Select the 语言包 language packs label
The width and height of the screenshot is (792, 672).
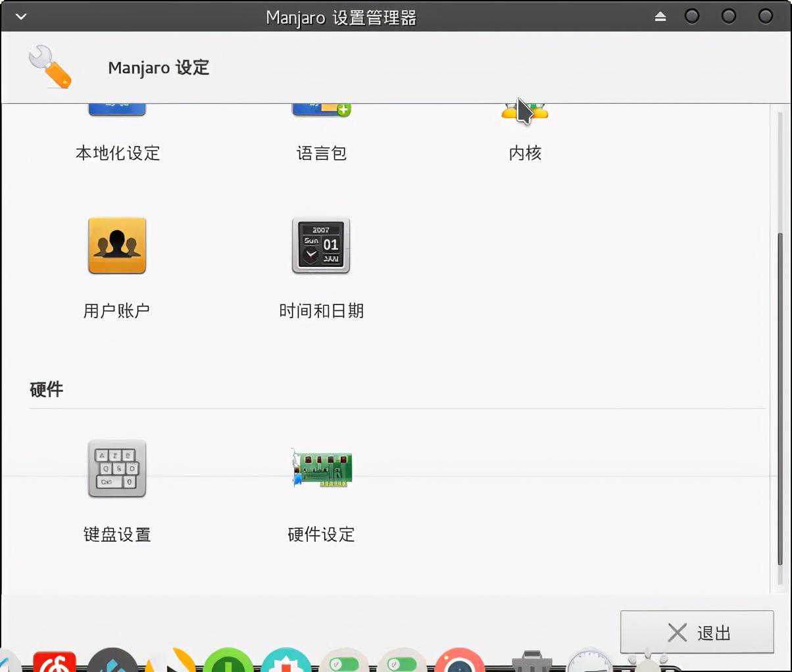pos(321,153)
